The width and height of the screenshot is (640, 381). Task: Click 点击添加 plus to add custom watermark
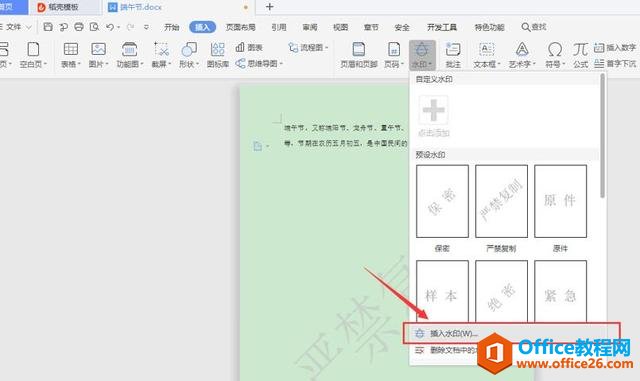pyautogui.click(x=433, y=109)
